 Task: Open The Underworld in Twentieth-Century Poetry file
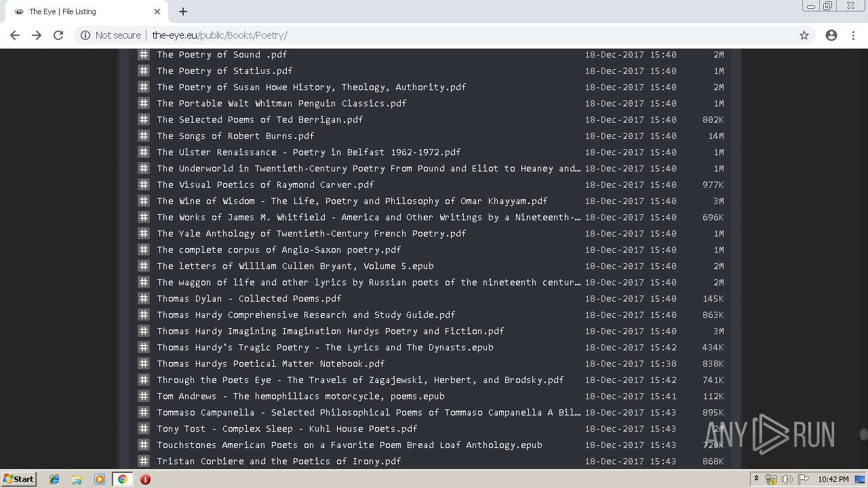tap(368, 168)
